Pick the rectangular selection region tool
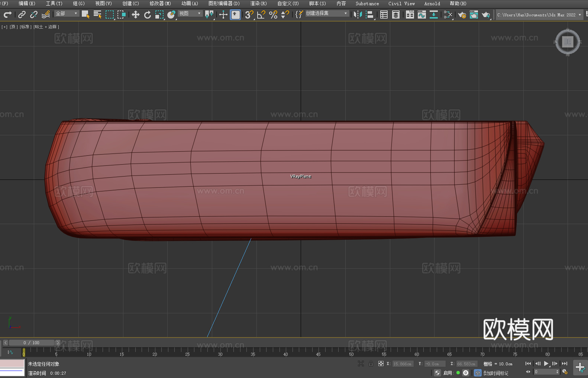The width and height of the screenshot is (588, 378). click(x=110, y=14)
